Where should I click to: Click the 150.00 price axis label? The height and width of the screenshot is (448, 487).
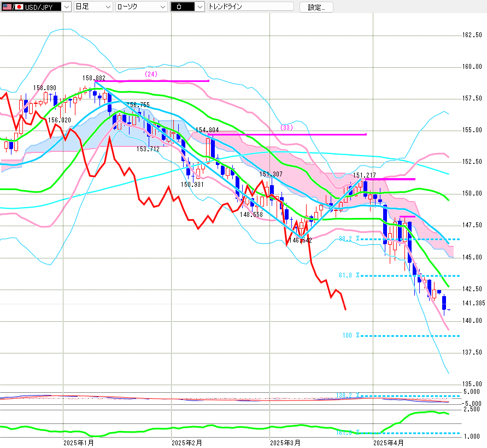pos(472,193)
